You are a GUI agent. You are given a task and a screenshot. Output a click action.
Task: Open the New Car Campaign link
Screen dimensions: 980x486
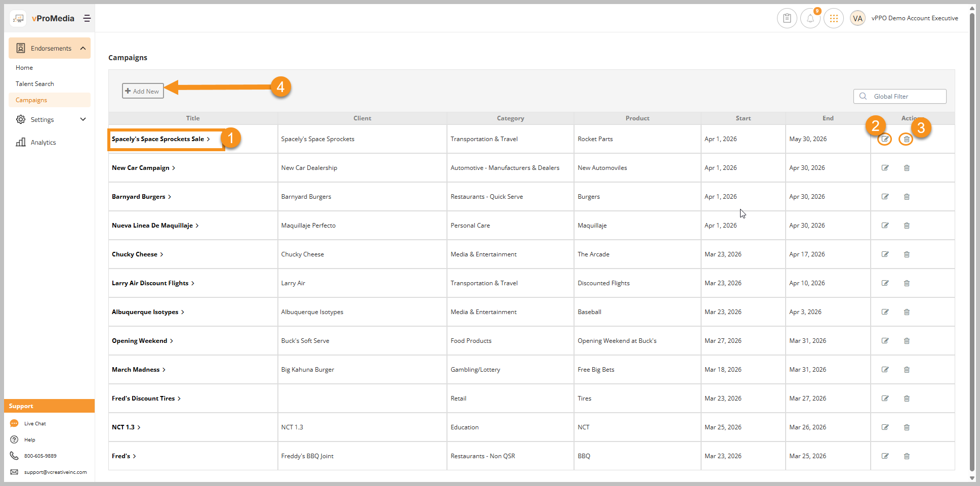pyautogui.click(x=141, y=168)
